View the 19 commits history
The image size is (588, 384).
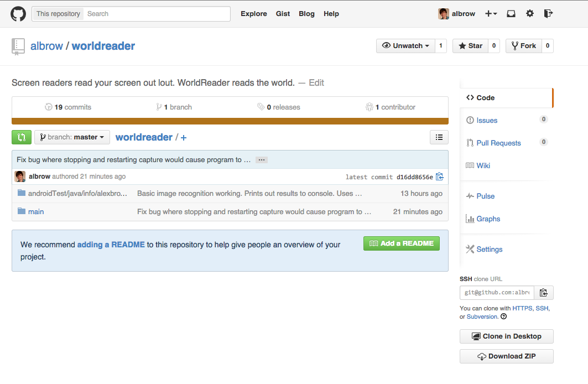[x=68, y=107]
